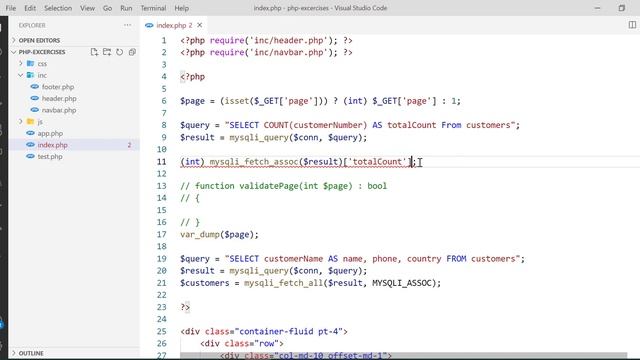Collapse the PHP-EXCERCISES project section

(42, 52)
